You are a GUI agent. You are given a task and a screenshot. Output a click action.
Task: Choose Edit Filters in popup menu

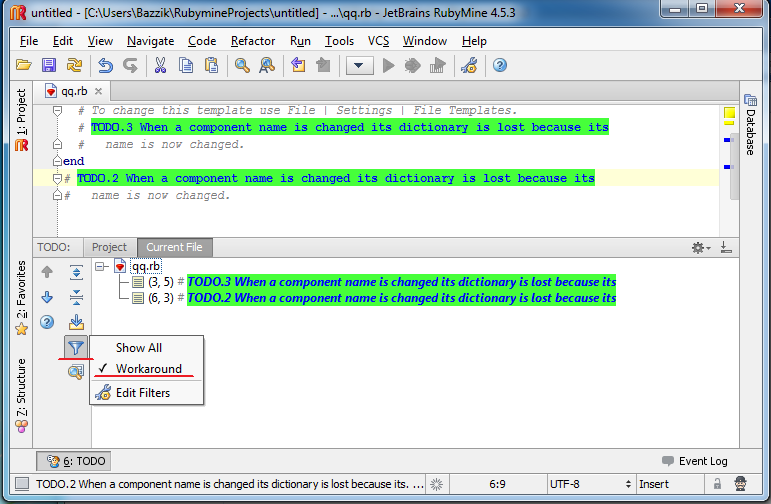(x=147, y=392)
